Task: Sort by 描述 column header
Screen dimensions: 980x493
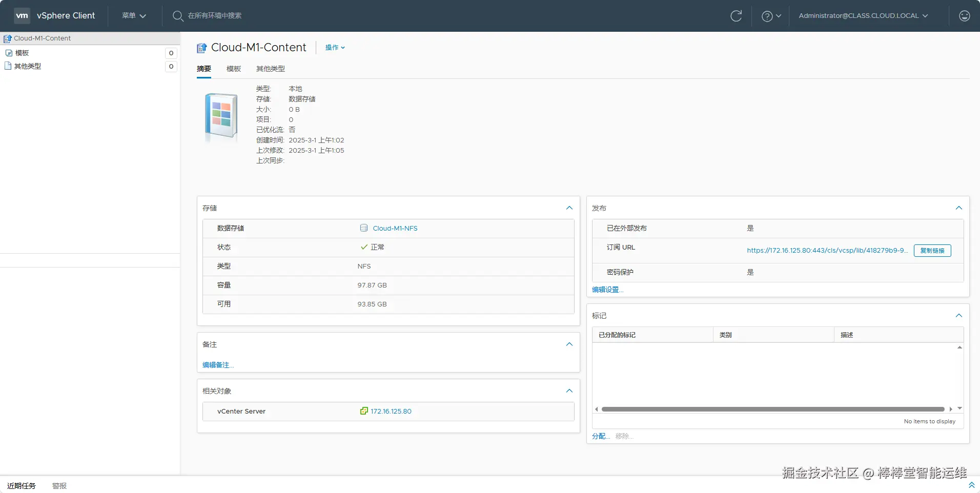Action: 899,335
